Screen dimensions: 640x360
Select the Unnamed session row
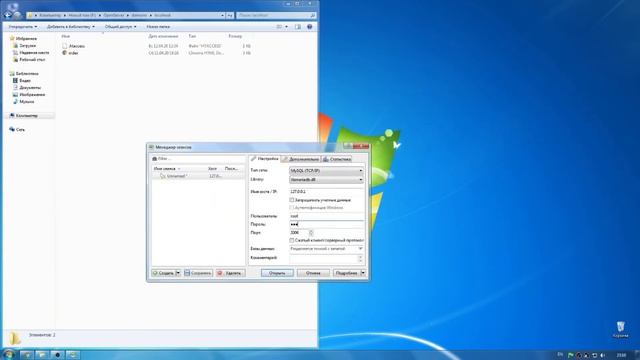pos(198,176)
